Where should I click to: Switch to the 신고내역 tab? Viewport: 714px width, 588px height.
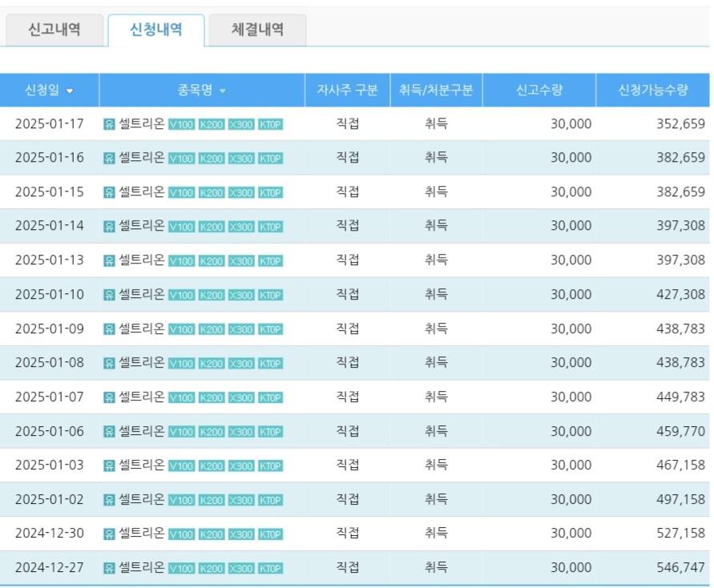tap(54, 30)
